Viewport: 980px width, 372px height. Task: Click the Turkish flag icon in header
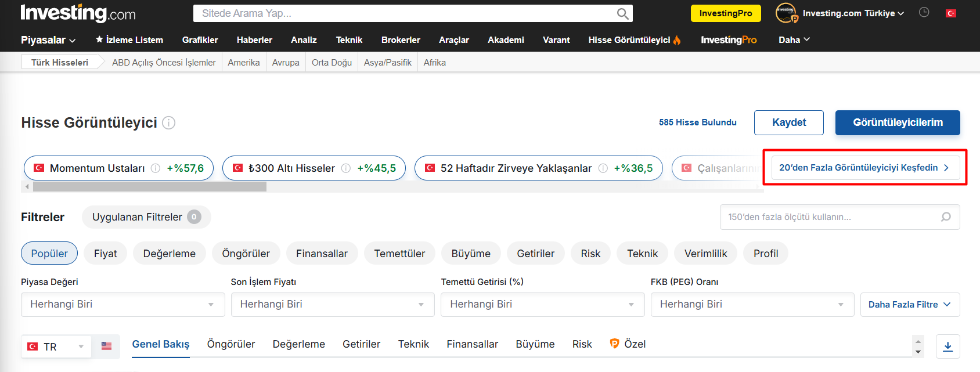coord(951,13)
